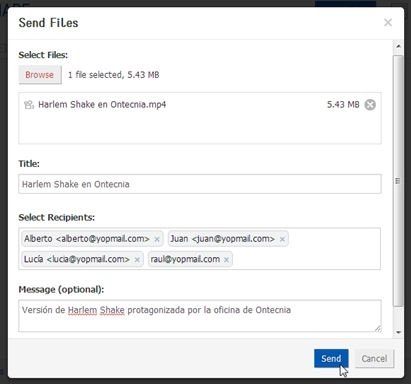Screen dimensions: 411x384
Task: Click the Title label
Action: pyautogui.click(x=29, y=164)
